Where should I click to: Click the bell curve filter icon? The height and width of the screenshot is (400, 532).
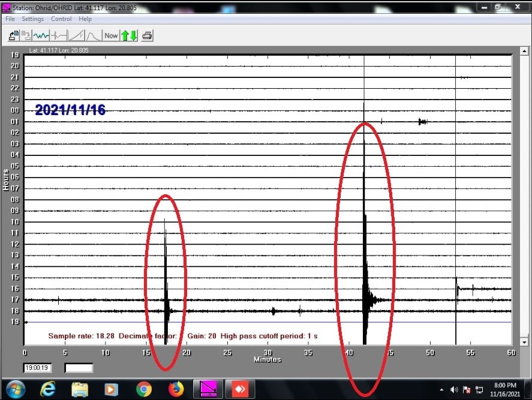[x=93, y=35]
